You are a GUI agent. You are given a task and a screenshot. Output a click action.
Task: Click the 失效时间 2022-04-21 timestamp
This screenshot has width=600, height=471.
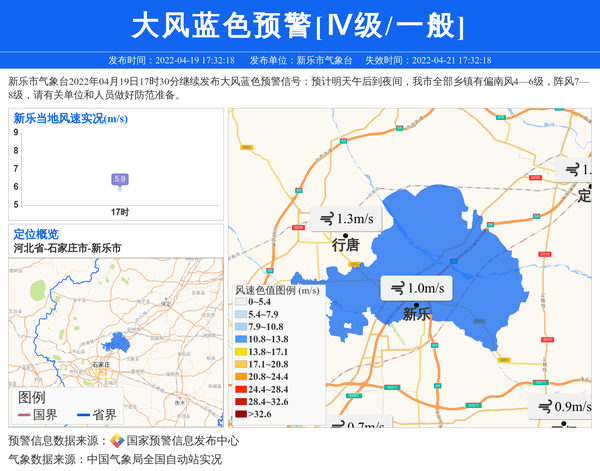coord(428,60)
